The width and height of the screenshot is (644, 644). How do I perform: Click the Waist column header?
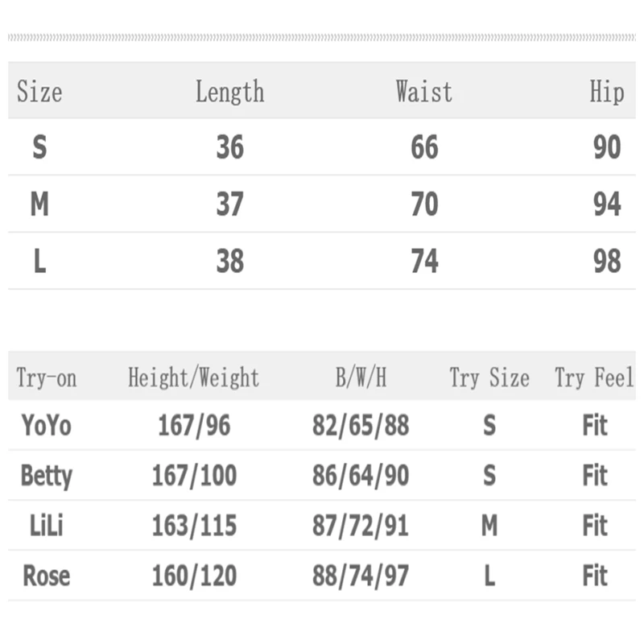pos(423,92)
